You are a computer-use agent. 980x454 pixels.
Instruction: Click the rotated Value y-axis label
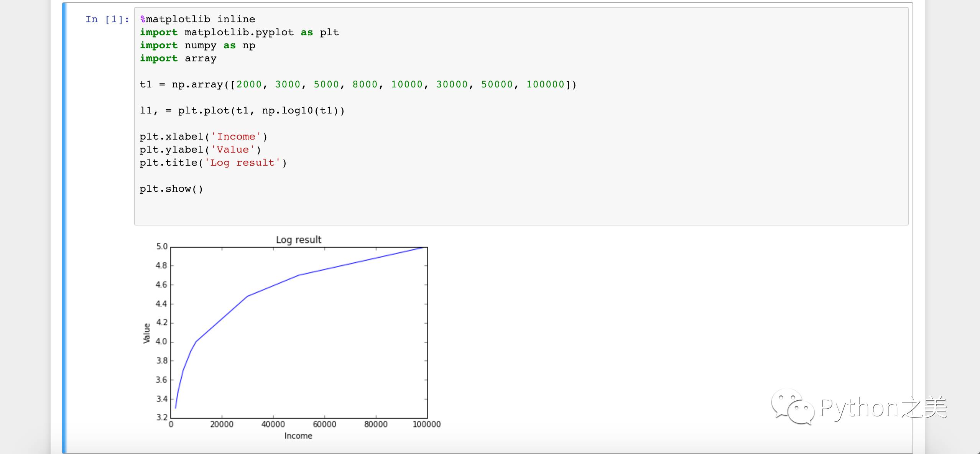click(146, 333)
